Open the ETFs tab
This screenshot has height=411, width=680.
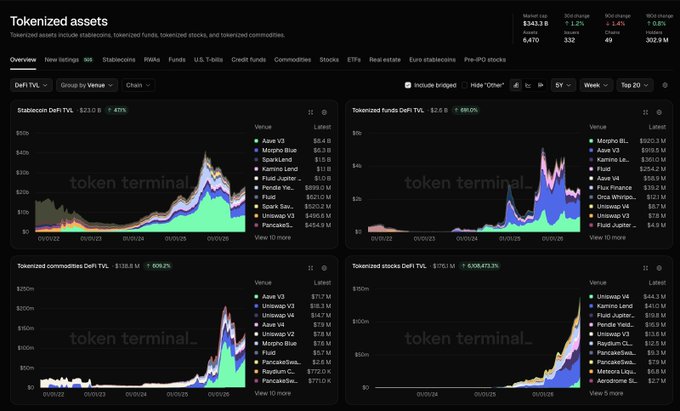click(354, 60)
